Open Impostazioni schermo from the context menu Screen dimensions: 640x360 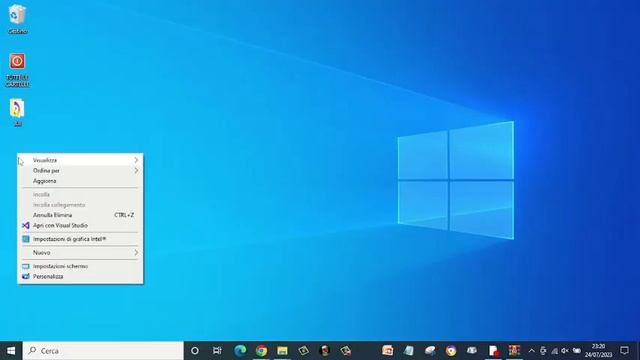80,266
